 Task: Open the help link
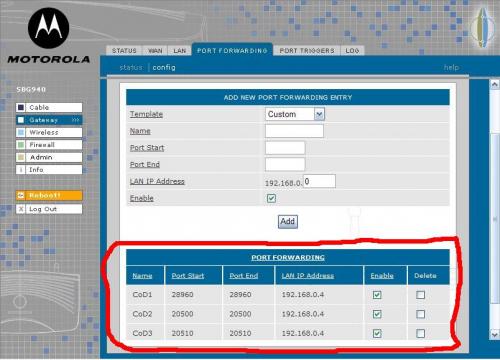click(451, 67)
